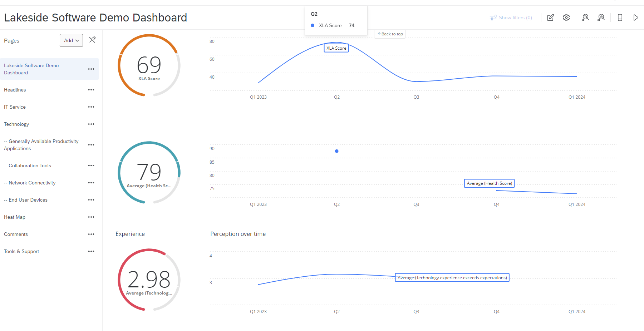Open the End User Devices page

26,200
